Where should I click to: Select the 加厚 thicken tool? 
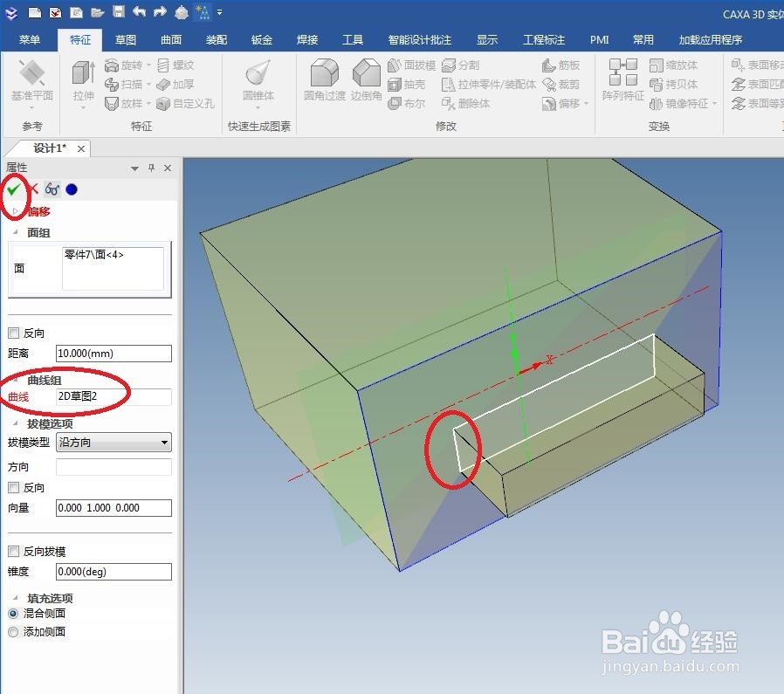(175, 84)
